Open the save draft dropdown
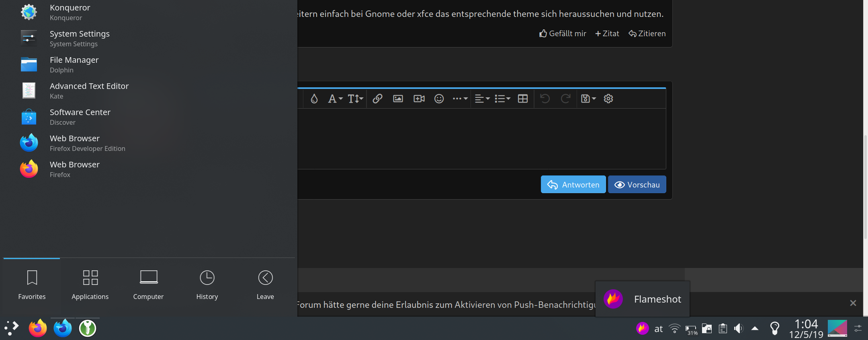Image resolution: width=868 pixels, height=340 pixels. (x=588, y=99)
